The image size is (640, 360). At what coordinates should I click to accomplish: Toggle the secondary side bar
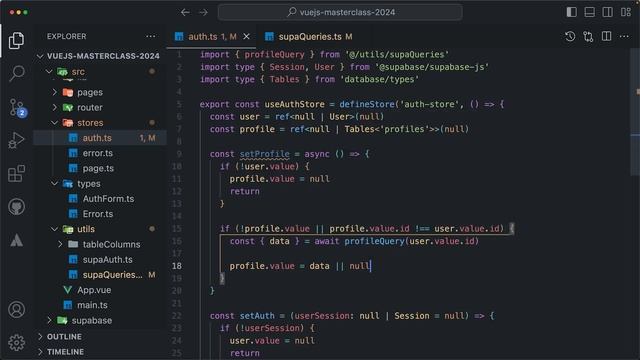click(x=607, y=12)
